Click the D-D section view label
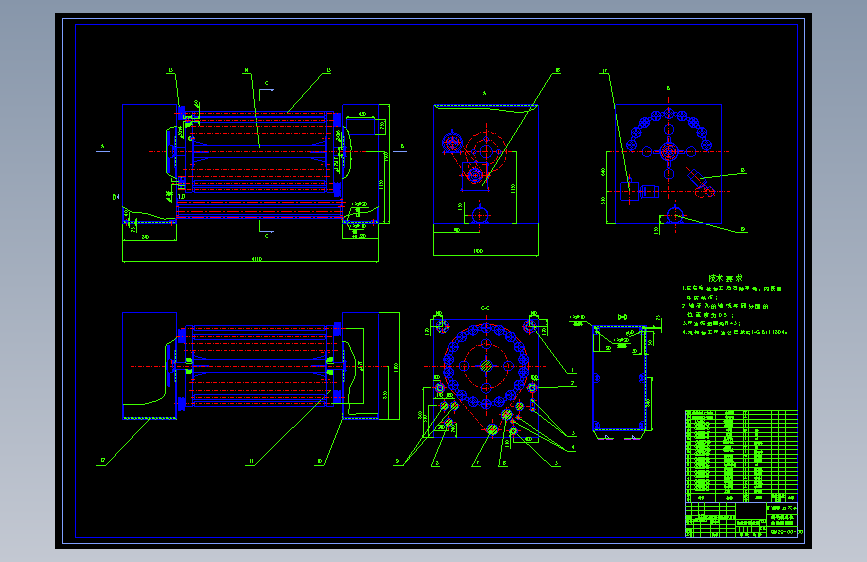 coord(622,317)
